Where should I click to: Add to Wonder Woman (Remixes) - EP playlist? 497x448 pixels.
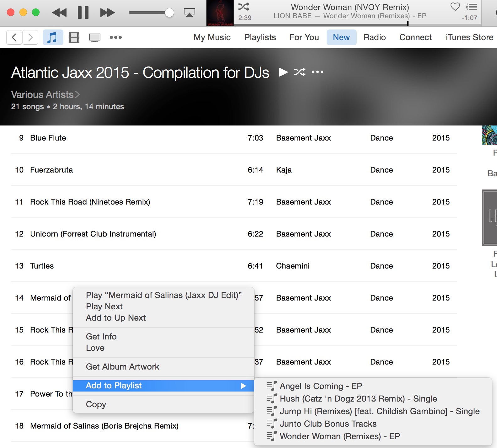373,436
